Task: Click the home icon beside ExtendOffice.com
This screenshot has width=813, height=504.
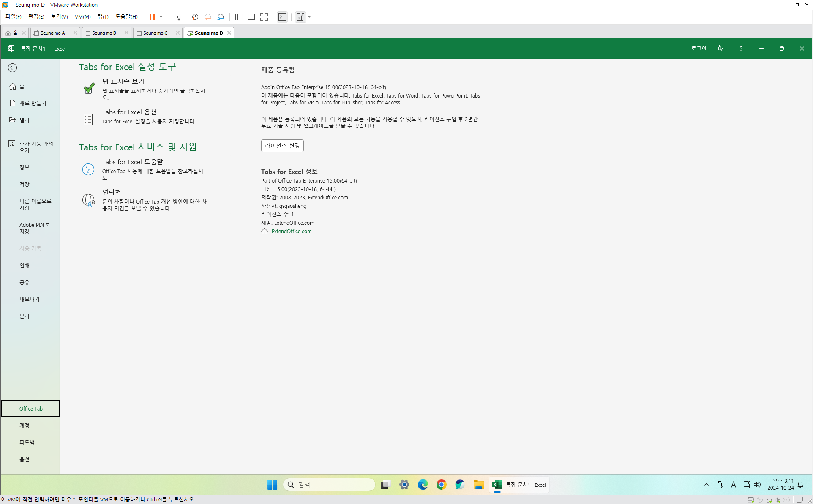Action: (x=265, y=232)
